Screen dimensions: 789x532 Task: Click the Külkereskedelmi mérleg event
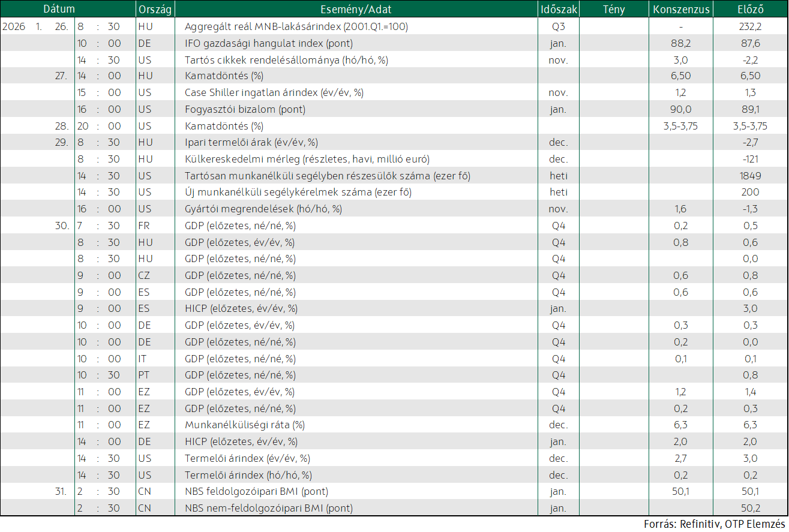pos(307,160)
